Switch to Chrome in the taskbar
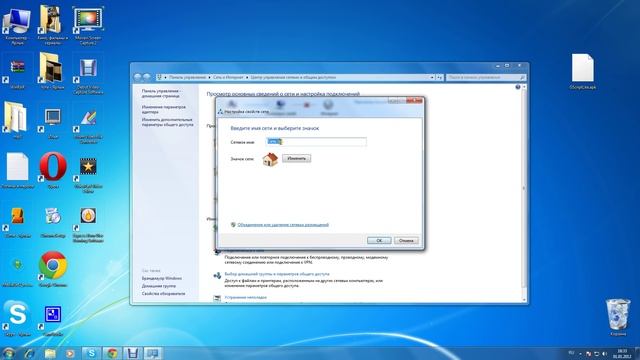 [112, 353]
